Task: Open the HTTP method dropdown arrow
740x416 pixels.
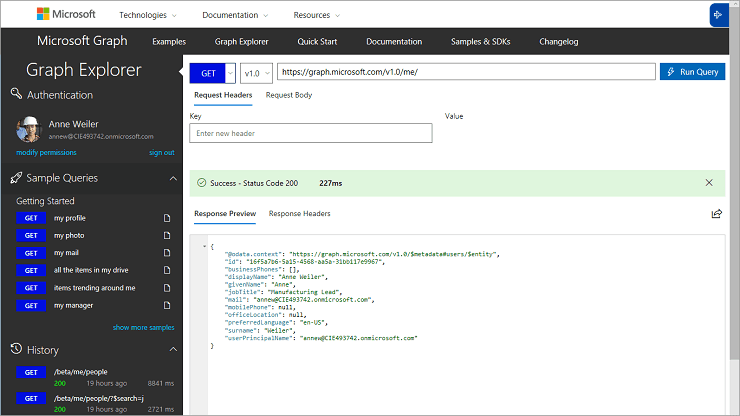Action: pyautogui.click(x=230, y=73)
